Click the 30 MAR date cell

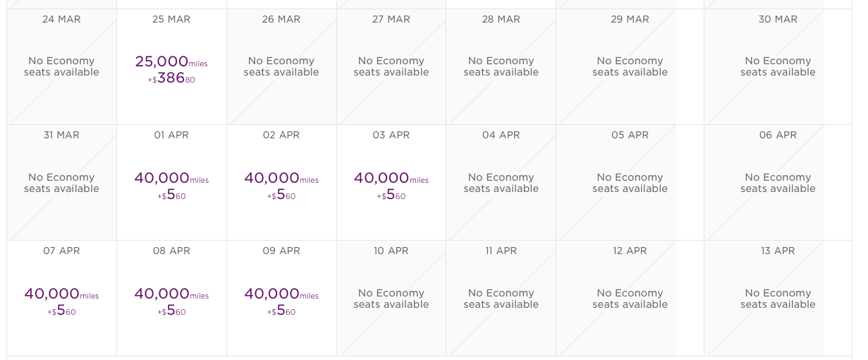778,67
